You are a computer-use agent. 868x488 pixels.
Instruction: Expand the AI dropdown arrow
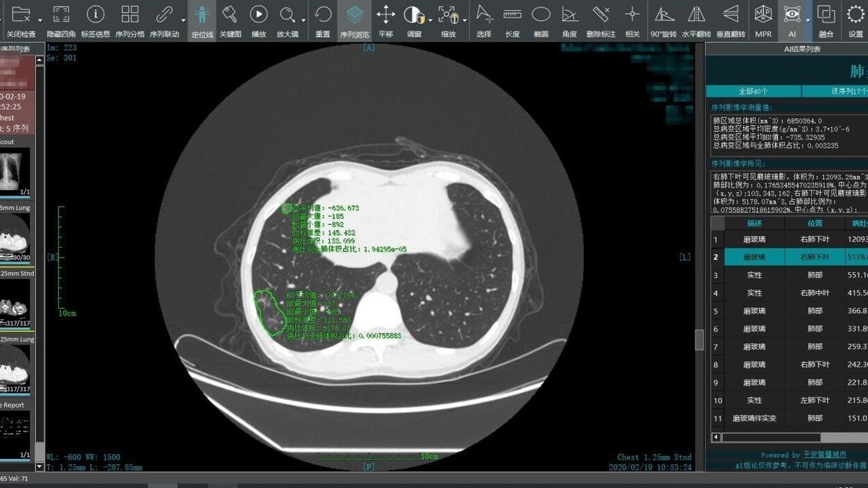pyautogui.click(x=808, y=20)
